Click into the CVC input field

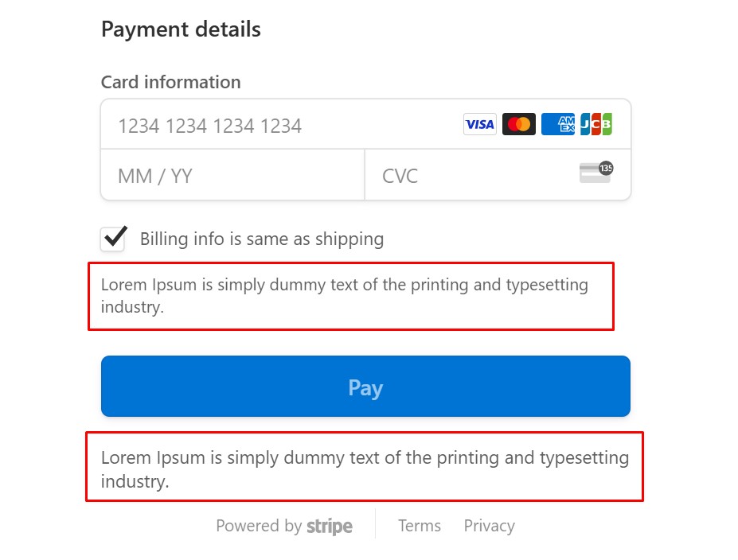(x=470, y=175)
